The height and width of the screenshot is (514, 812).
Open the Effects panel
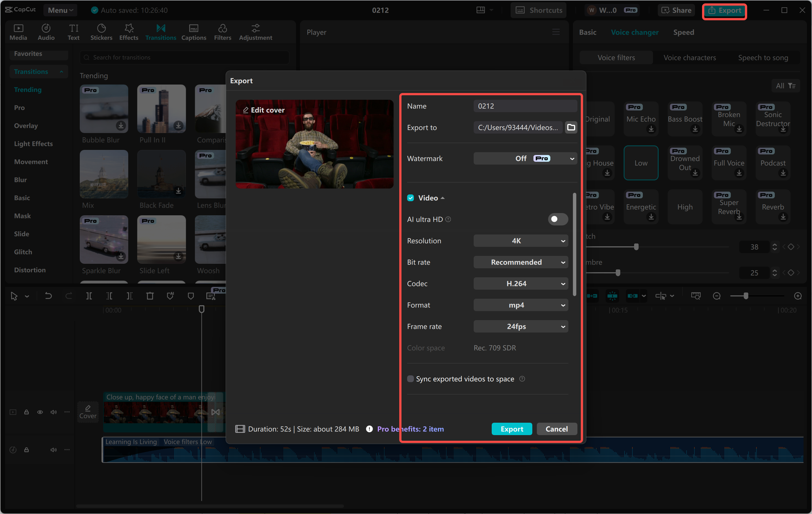(129, 32)
